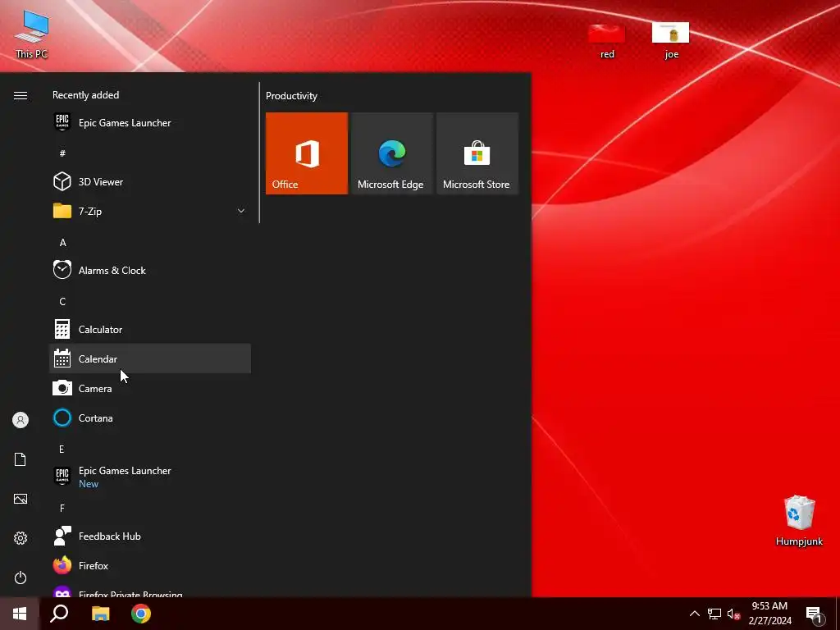
Task: Click the '#' letter header
Action: 62,153
